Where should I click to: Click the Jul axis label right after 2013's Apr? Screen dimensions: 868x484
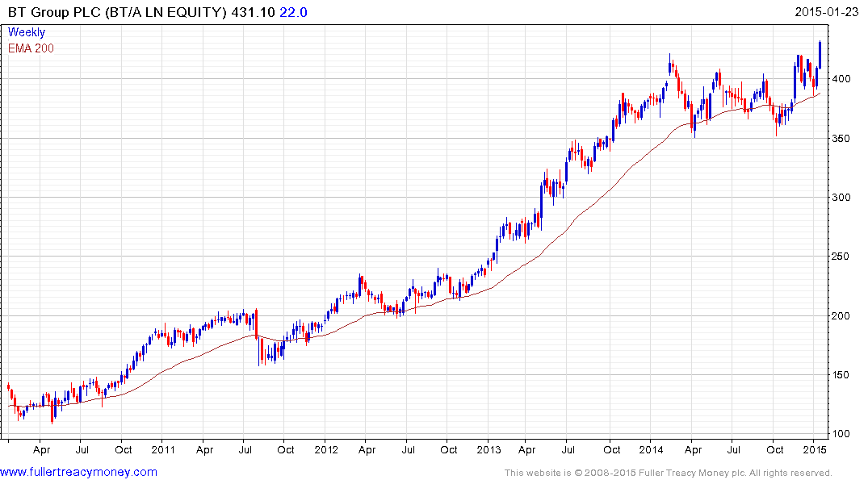tap(568, 449)
